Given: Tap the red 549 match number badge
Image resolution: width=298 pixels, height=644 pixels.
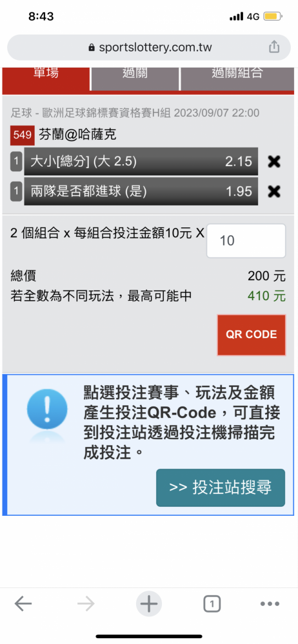Looking at the screenshot, I should 23,135.
